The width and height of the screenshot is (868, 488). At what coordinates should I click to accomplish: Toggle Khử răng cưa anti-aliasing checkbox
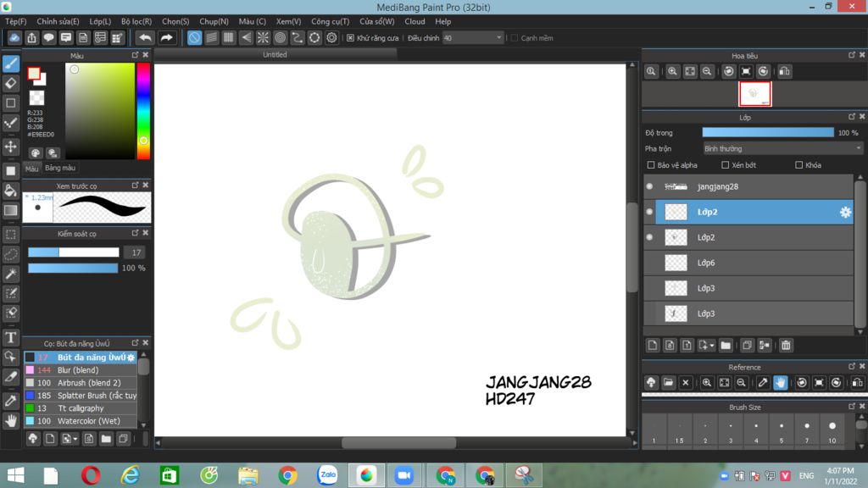(x=350, y=38)
